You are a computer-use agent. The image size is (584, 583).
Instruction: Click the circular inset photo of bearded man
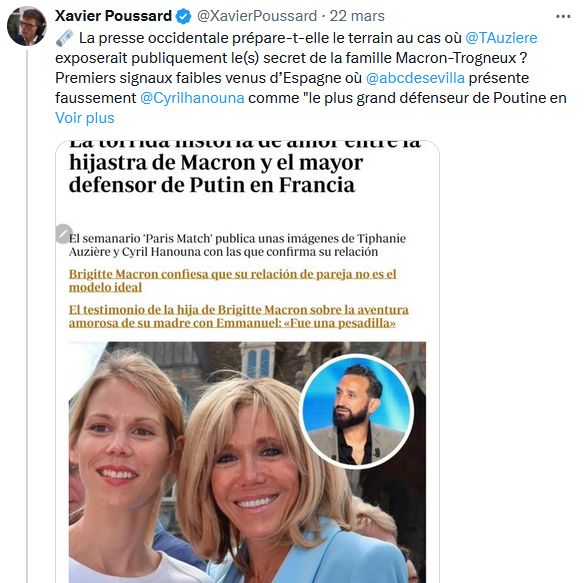coord(357,411)
